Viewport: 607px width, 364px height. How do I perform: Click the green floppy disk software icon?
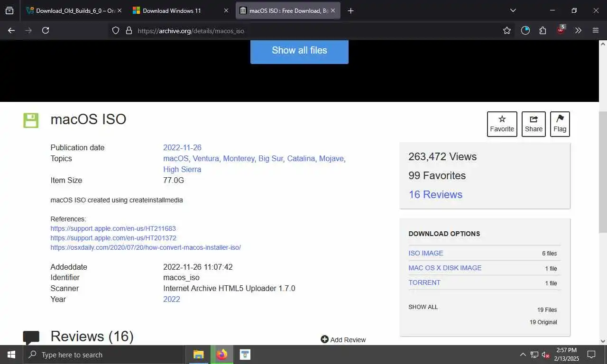click(x=31, y=120)
